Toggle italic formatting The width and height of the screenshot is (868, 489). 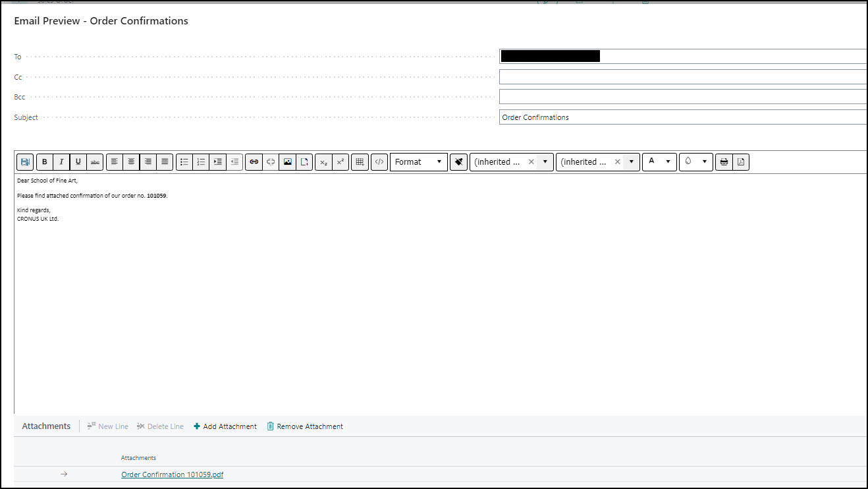(x=61, y=162)
